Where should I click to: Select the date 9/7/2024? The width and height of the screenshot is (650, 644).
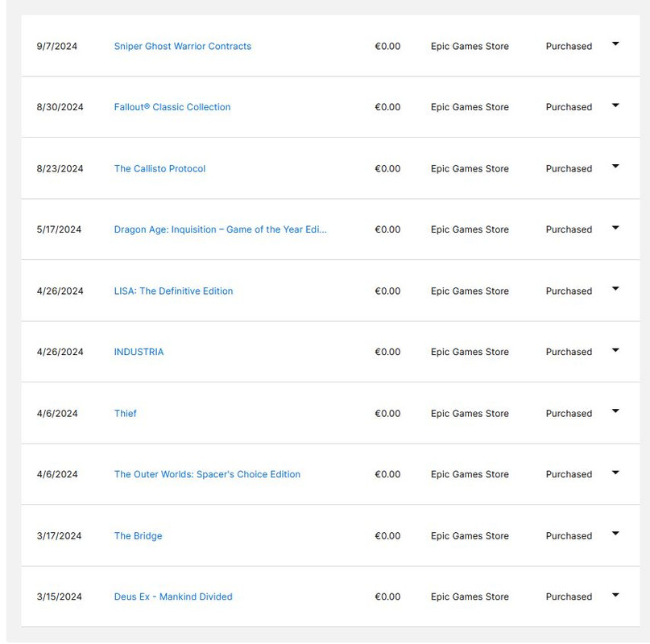57,46
